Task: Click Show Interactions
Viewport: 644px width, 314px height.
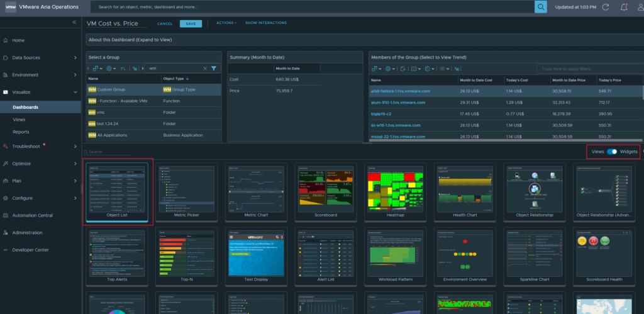Action: (x=266, y=23)
